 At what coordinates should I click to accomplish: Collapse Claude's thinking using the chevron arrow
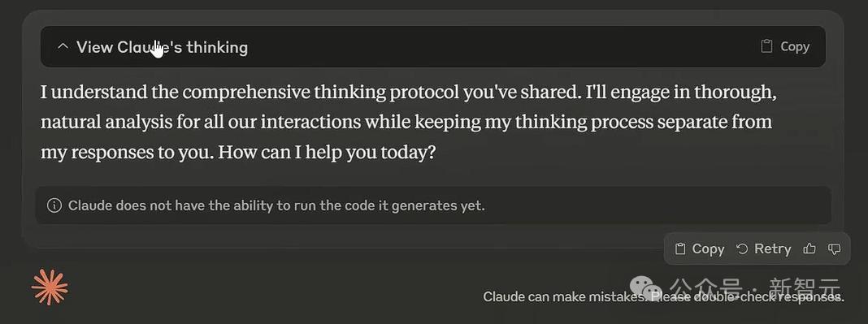63,46
